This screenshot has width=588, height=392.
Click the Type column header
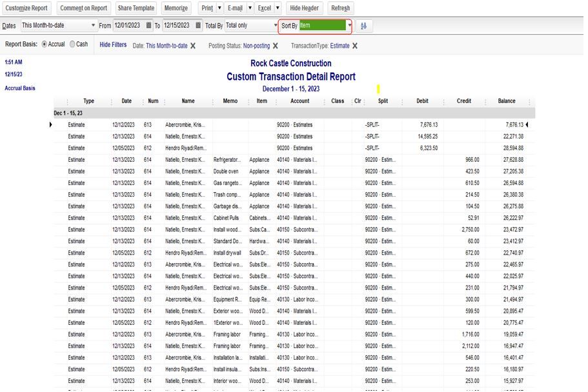click(88, 101)
